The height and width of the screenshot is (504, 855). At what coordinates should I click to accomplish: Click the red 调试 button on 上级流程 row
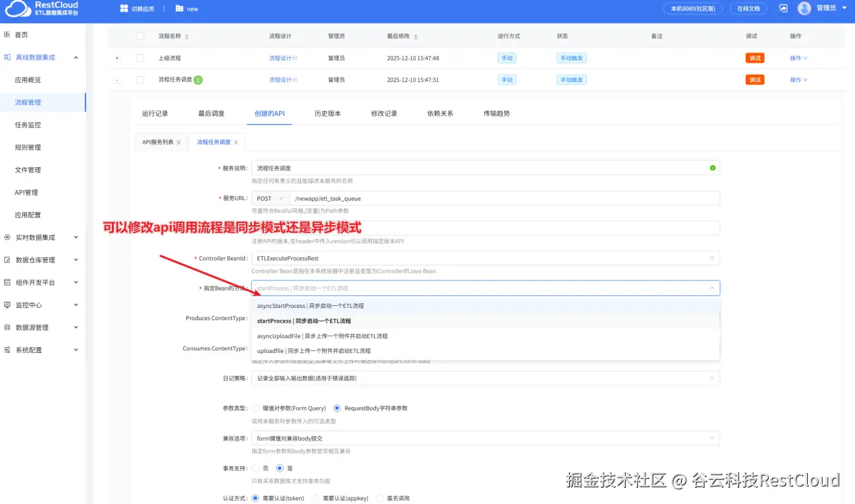(755, 57)
